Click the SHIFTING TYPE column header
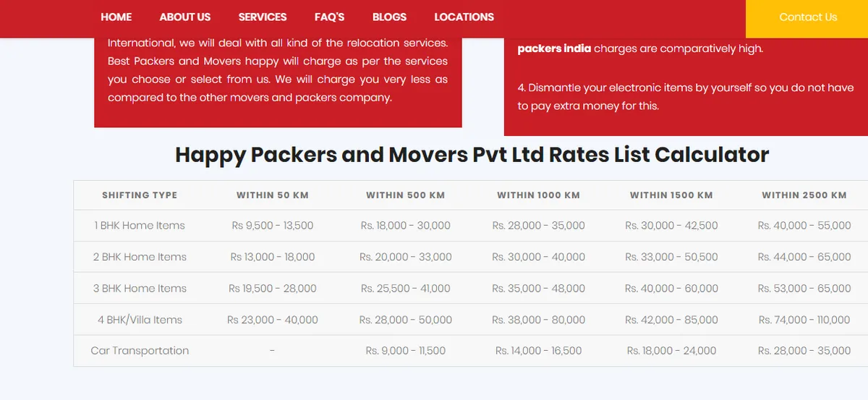The width and height of the screenshot is (868, 400). click(x=140, y=195)
